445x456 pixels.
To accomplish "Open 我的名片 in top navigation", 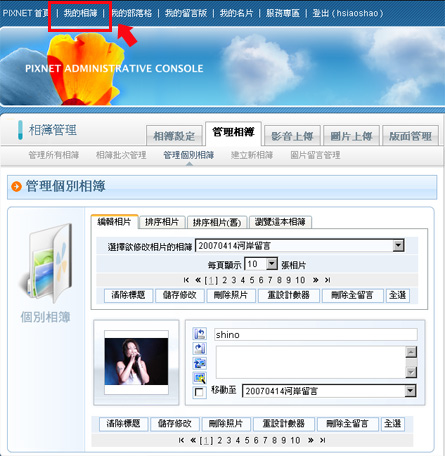I will (x=236, y=13).
